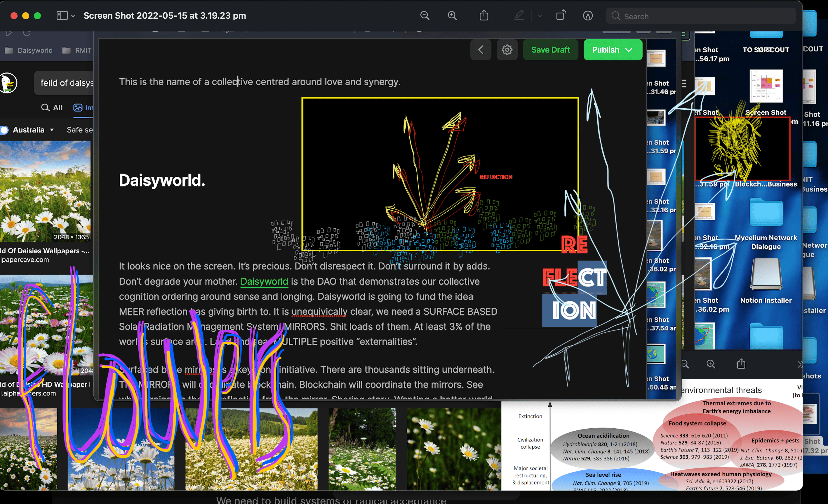
Task: Open the 2048 × 1365 daisies wallpaper thumbnail
Action: tap(45, 192)
